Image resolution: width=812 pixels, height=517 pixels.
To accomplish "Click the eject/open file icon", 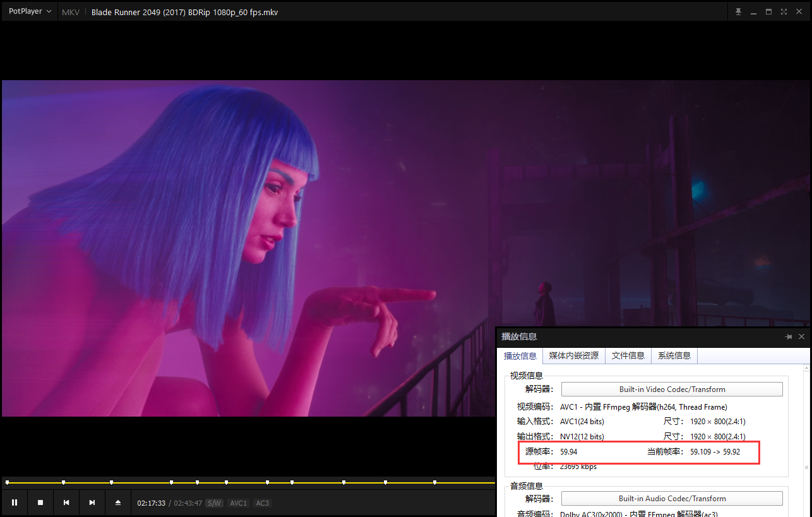I will coord(117,502).
